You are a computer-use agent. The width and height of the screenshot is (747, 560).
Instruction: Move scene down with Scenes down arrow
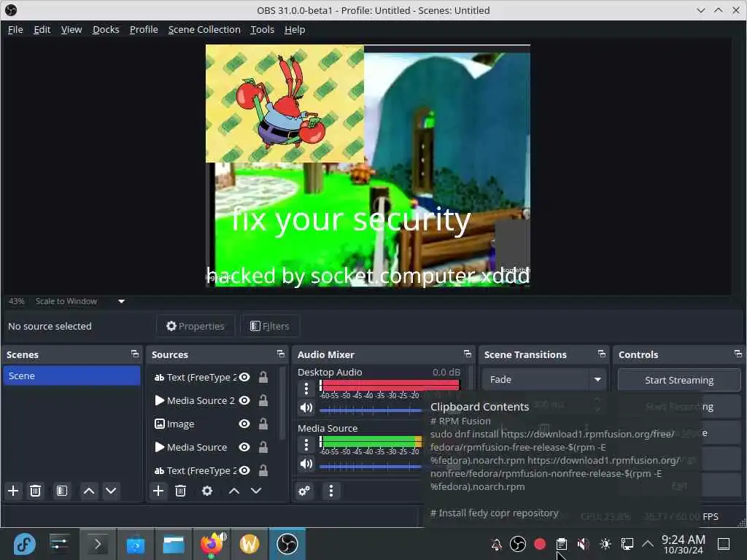point(111,491)
